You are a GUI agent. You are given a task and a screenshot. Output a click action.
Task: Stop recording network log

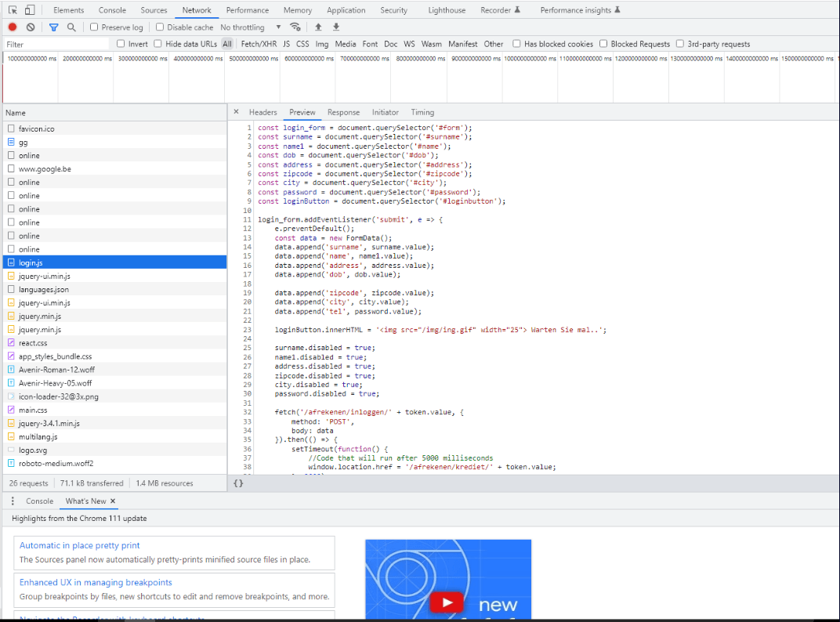[13, 27]
